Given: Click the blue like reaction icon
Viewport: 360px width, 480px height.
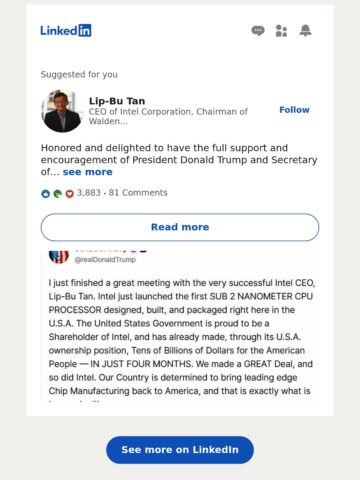Looking at the screenshot, I should [x=45, y=193].
